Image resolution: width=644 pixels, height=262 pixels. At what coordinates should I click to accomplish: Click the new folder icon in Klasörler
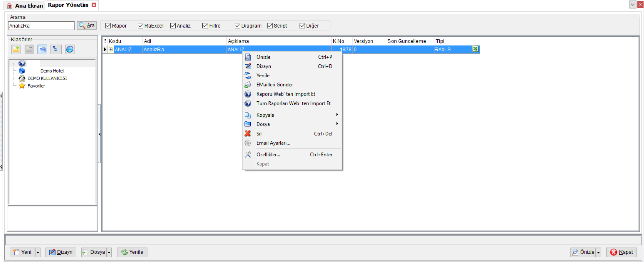point(16,49)
